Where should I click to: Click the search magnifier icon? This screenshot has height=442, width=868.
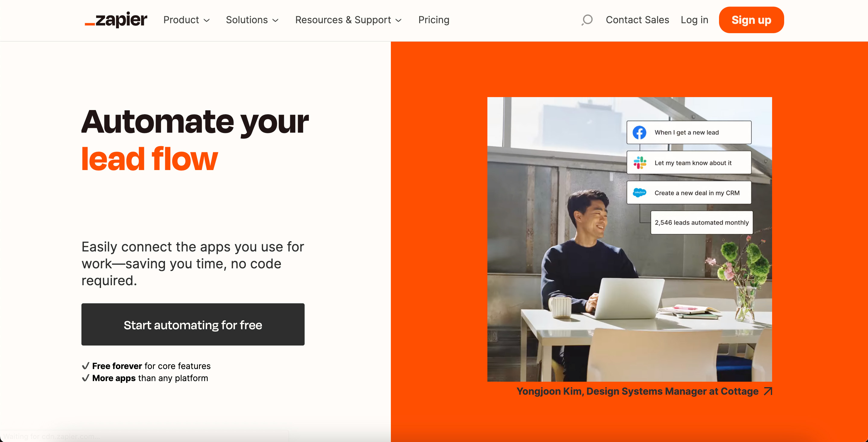pos(586,20)
